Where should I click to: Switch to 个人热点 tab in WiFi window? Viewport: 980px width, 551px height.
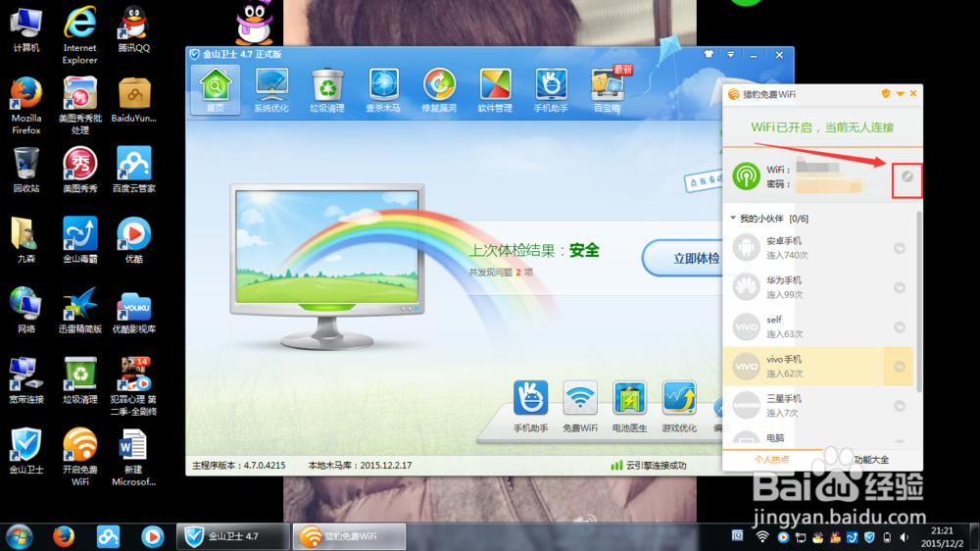click(x=772, y=460)
